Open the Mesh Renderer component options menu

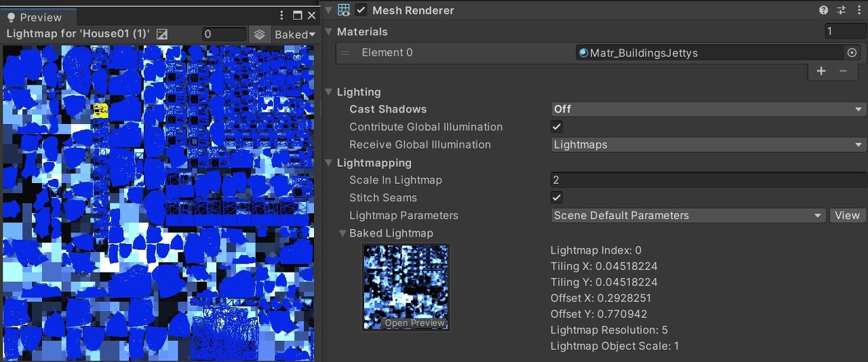pos(859,10)
